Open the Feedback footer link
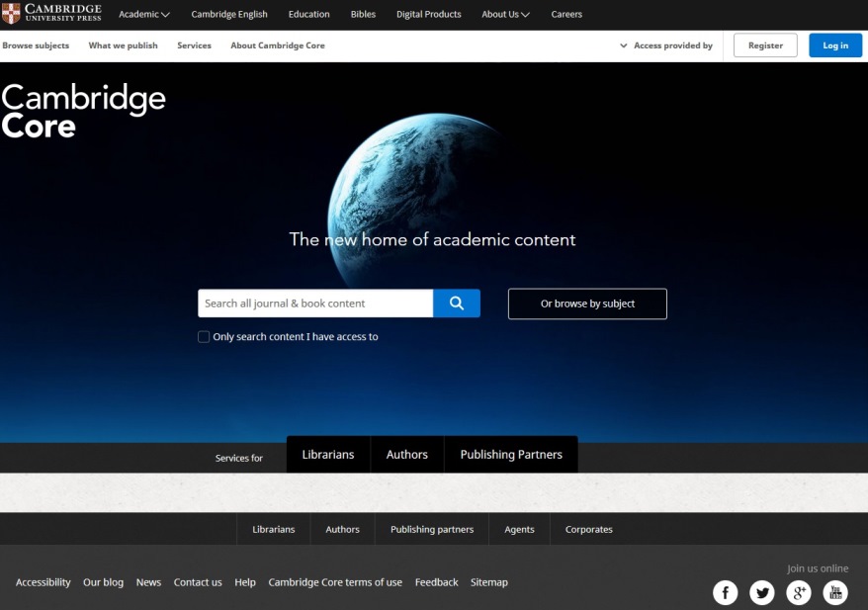 [437, 582]
